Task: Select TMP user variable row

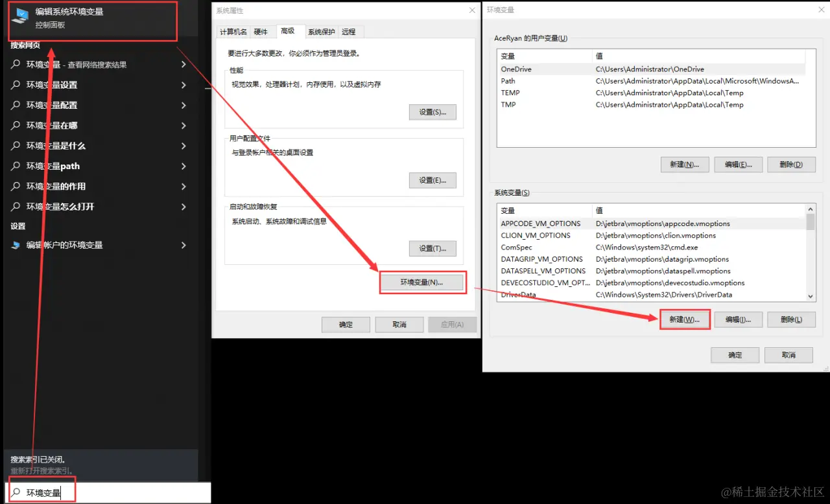Action: click(x=652, y=104)
